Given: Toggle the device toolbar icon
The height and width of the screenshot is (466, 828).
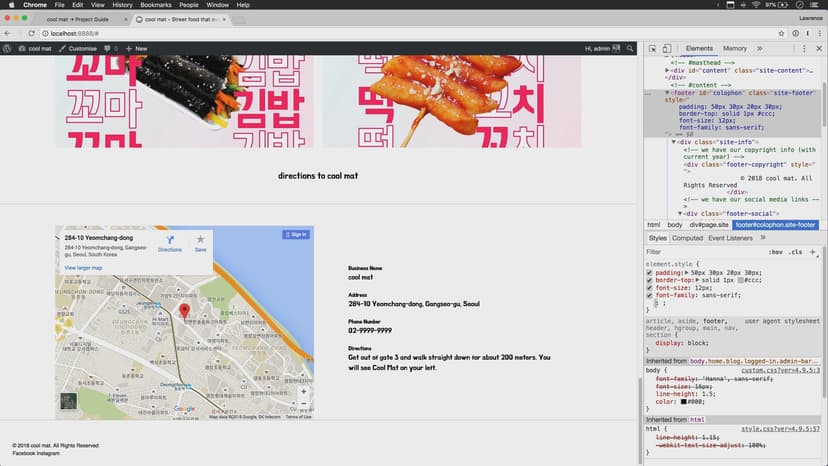Looking at the screenshot, I should pyautogui.click(x=666, y=48).
